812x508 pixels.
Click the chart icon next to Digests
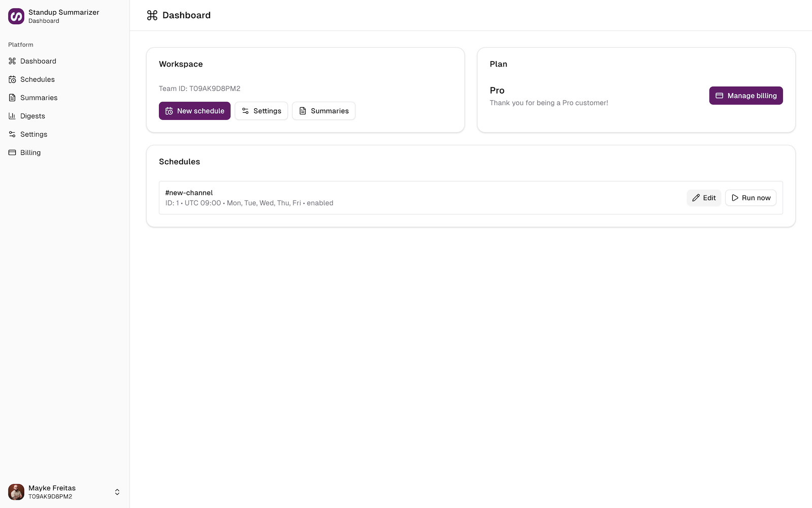[x=12, y=116]
